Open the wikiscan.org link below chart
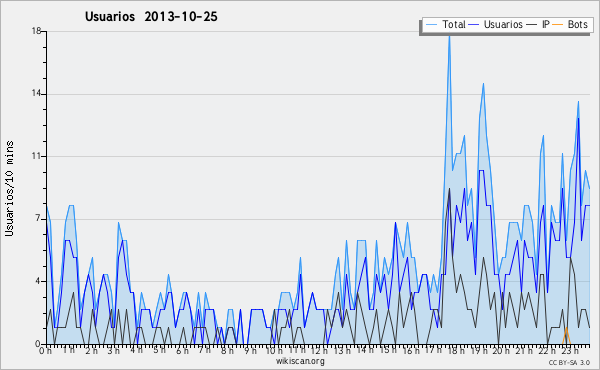This screenshot has width=600, height=370. pos(300,361)
